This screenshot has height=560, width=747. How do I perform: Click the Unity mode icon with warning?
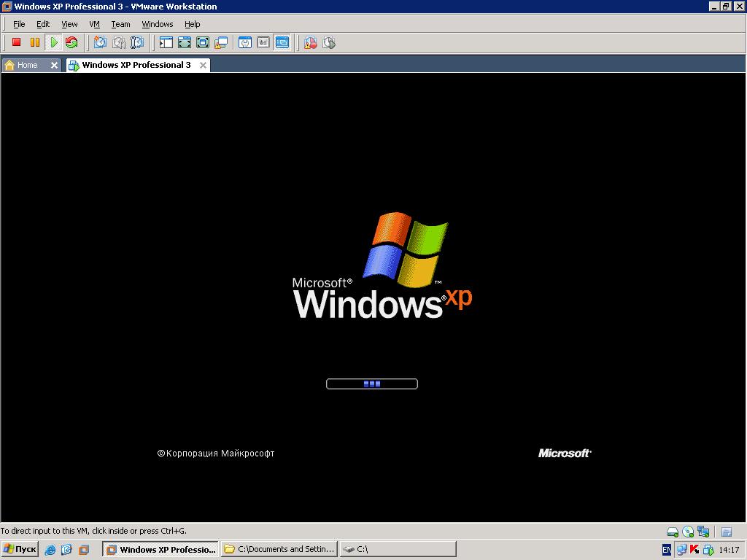[221, 42]
